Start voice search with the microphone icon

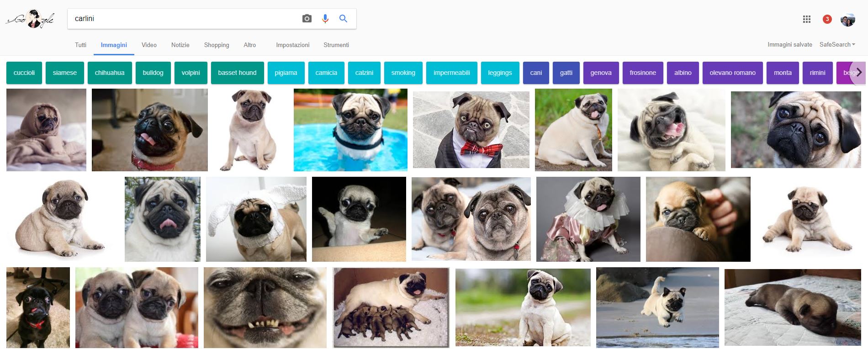pyautogui.click(x=325, y=19)
